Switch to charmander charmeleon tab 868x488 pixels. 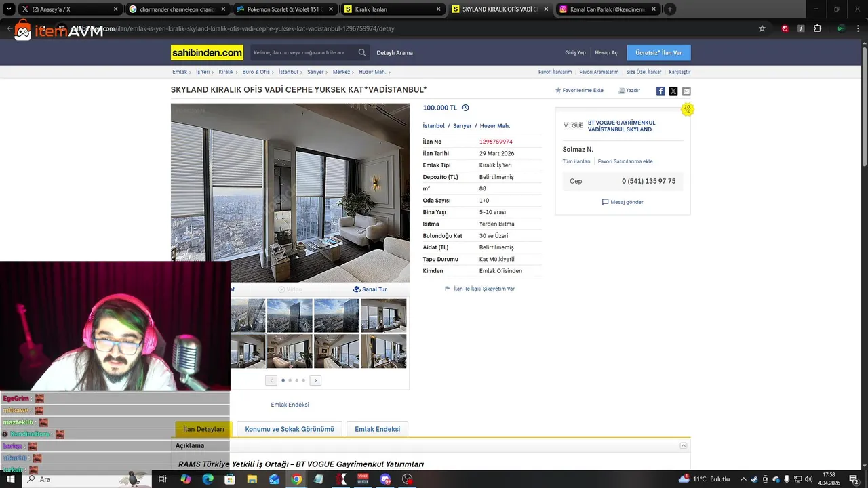pos(178,9)
